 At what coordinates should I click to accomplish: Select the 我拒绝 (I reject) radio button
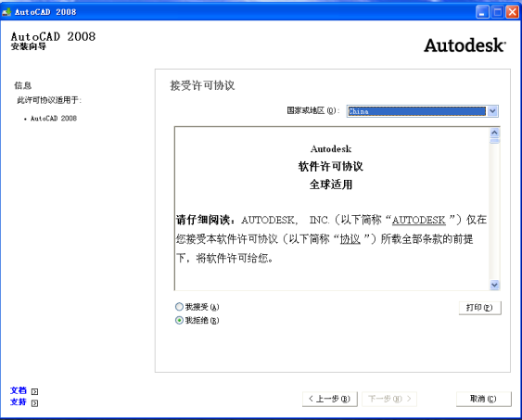[x=179, y=320]
